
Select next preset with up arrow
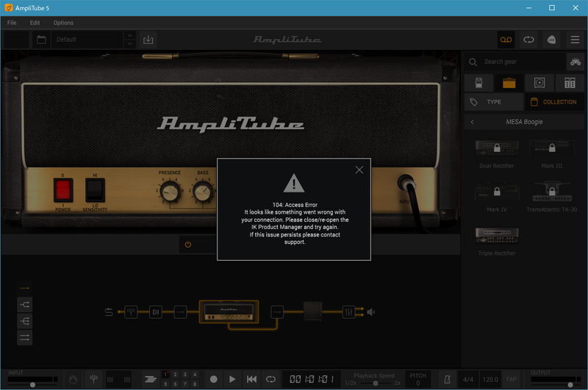point(130,35)
